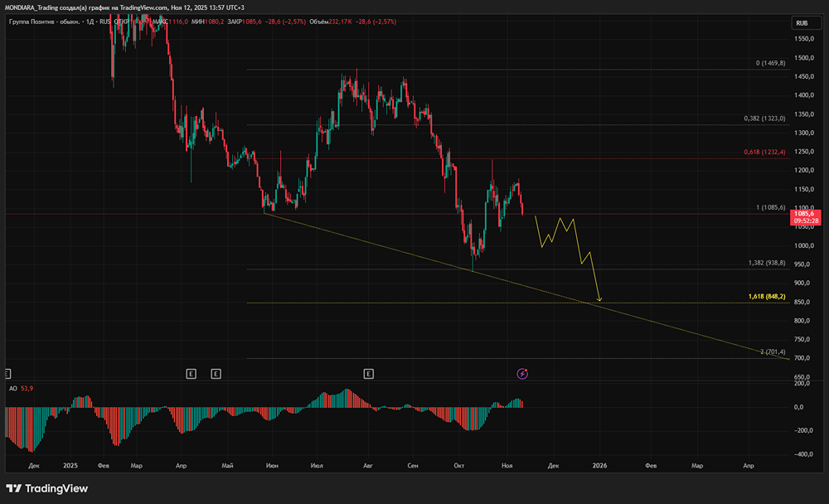Click the earnings E marker near Авг
Screen dimensions: 829x504
368,374
